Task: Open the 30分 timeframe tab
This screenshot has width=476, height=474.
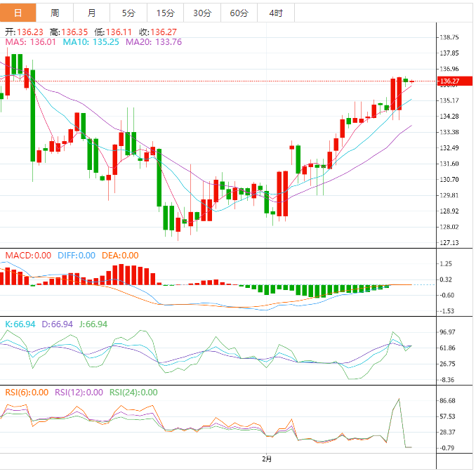Action: [202, 13]
